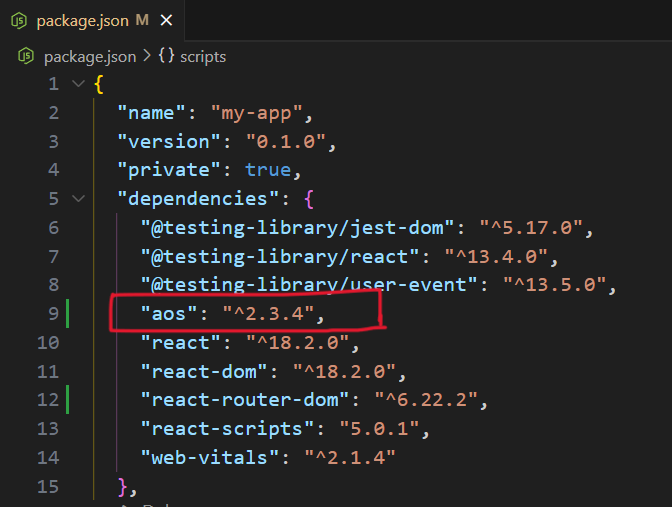Click line number 15 in the gutter
This screenshot has height=507, width=672.
click(48, 487)
